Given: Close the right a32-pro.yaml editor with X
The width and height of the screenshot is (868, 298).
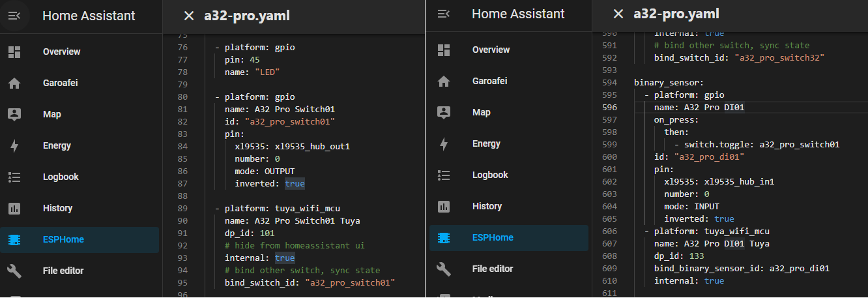Looking at the screenshot, I should 618,14.
